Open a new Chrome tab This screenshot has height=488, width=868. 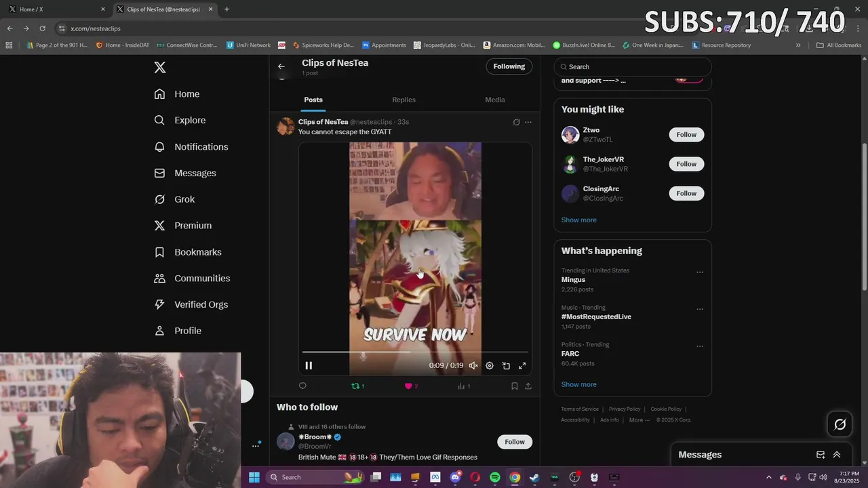point(226,9)
